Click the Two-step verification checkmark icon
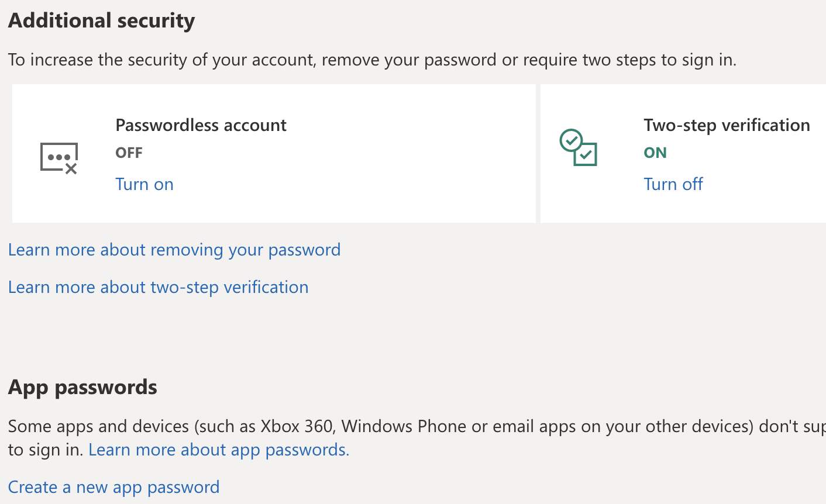 click(x=578, y=147)
